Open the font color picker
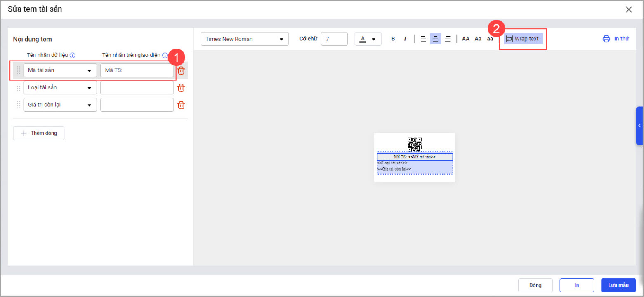Image resolution: width=644 pixels, height=297 pixels. pos(368,39)
